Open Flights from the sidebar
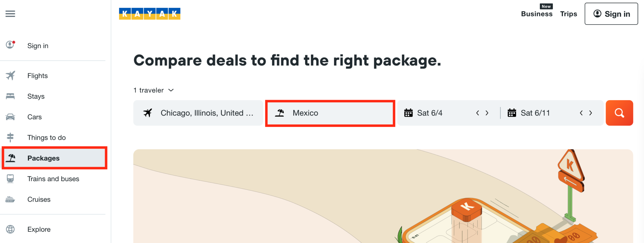 (37, 76)
